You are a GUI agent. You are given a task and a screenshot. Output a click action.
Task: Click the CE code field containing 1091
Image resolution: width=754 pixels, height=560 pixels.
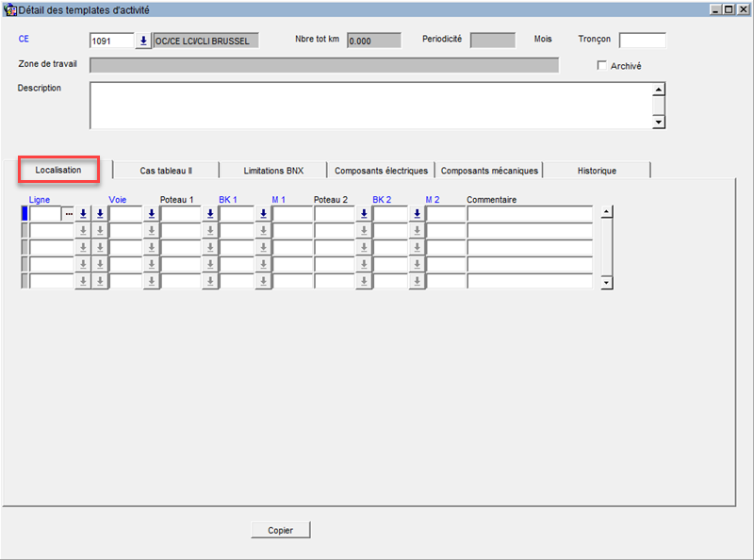click(111, 41)
